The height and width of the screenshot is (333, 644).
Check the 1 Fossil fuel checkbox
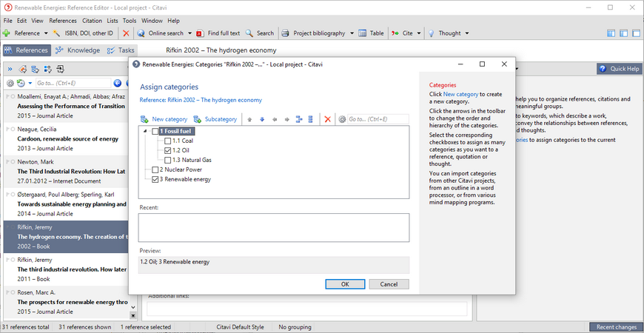155,132
